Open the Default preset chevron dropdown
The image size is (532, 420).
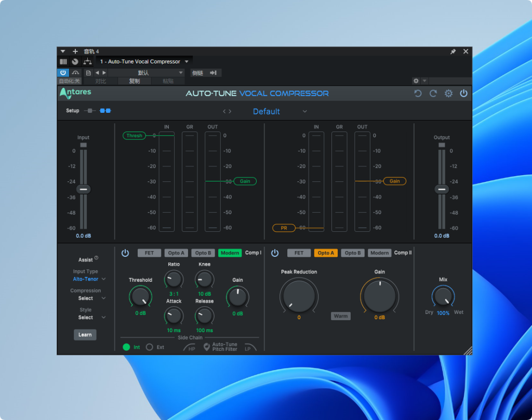point(304,111)
